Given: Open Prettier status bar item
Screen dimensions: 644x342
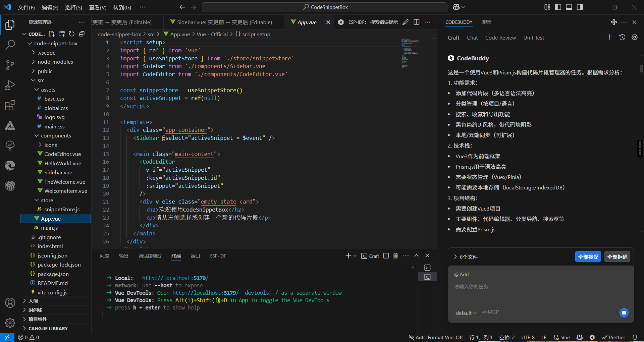Looking at the screenshot, I should (x=613, y=337).
